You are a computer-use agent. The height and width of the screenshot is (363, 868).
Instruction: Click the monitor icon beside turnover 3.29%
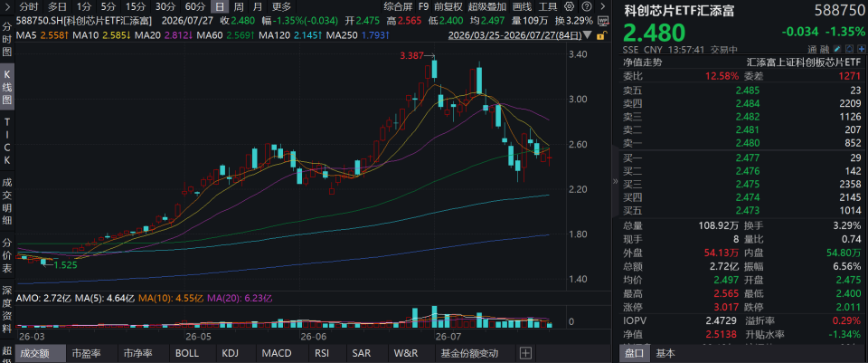(603, 21)
